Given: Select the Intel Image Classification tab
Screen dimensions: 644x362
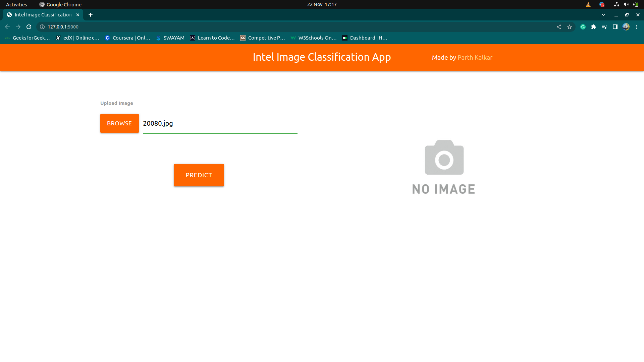Looking at the screenshot, I should [x=42, y=15].
